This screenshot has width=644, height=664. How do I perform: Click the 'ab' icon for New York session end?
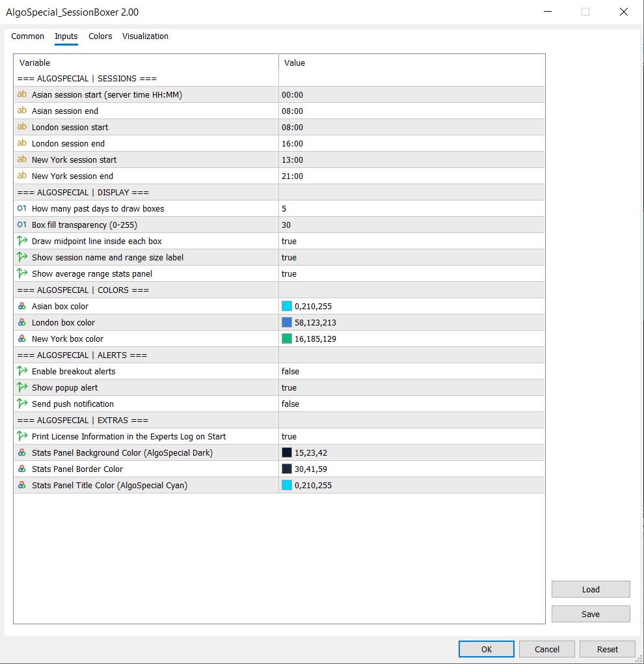coord(21,176)
